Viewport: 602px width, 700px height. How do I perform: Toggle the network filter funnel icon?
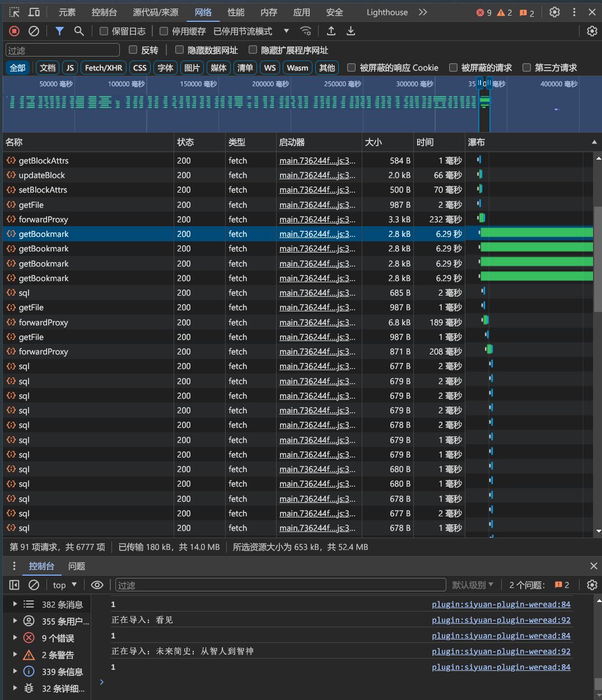coord(59,31)
